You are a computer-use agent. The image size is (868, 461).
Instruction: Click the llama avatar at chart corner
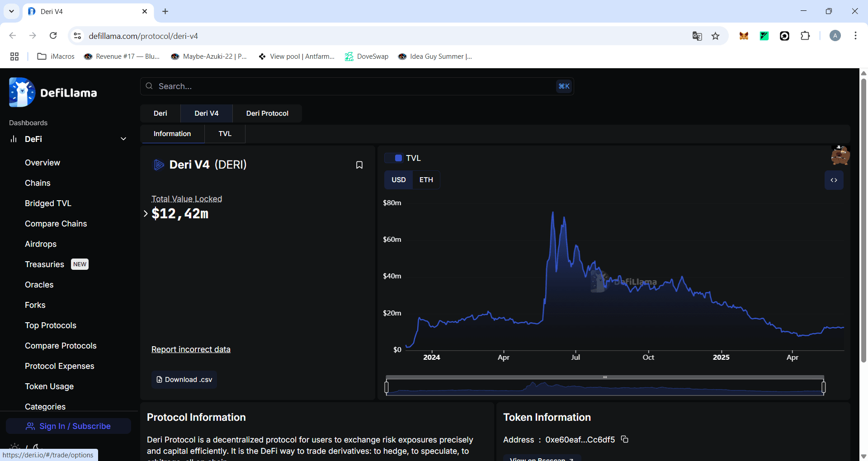point(840,155)
